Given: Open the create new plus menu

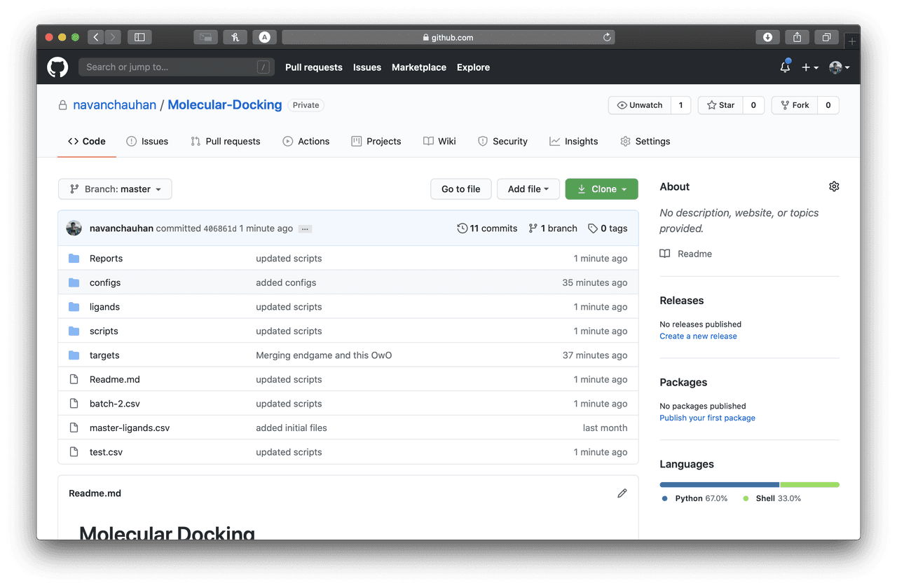Looking at the screenshot, I should 810,67.
